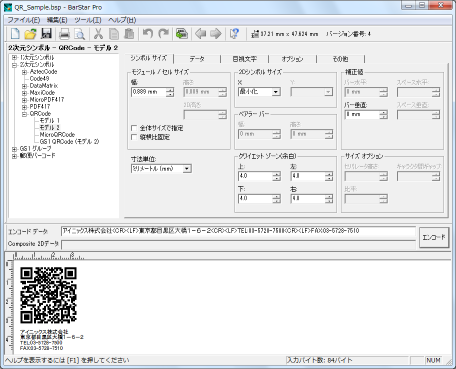The image size is (456, 369).
Task: Open the 寸法単位 millimeter dropdown
Action: [187, 169]
